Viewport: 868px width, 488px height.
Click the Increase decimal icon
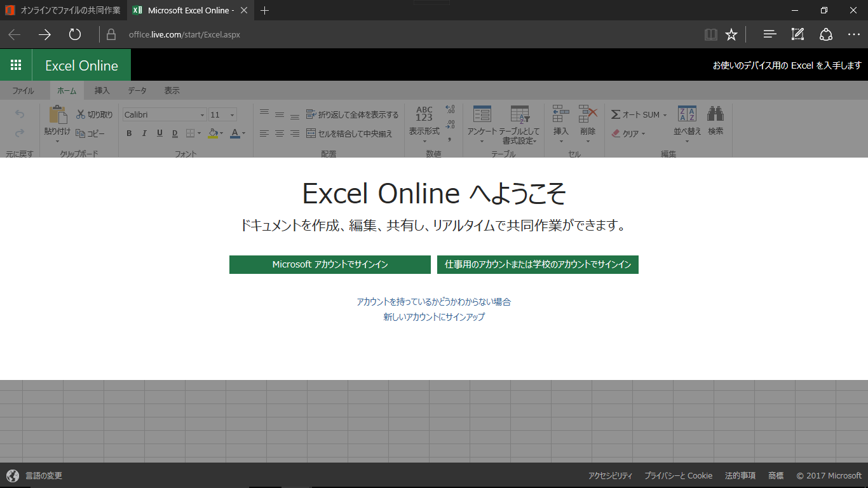coord(450,109)
